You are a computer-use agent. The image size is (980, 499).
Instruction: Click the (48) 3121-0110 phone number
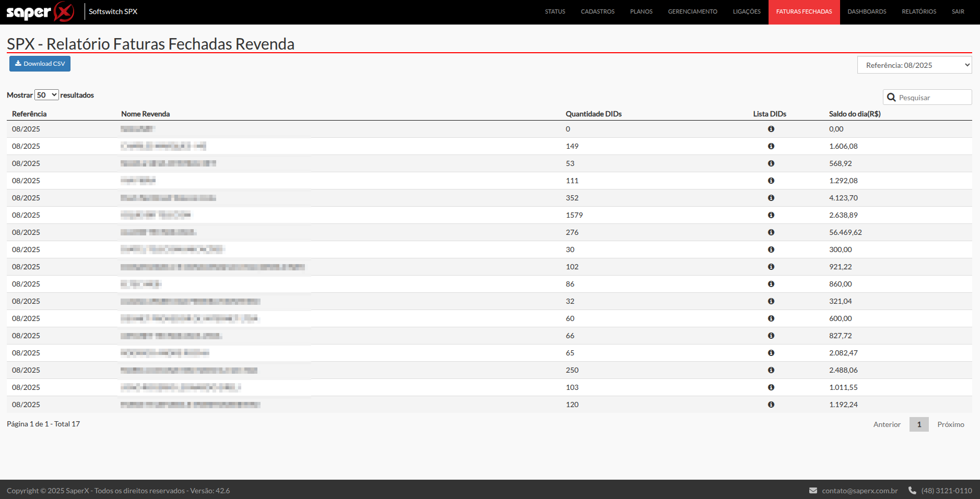point(946,491)
